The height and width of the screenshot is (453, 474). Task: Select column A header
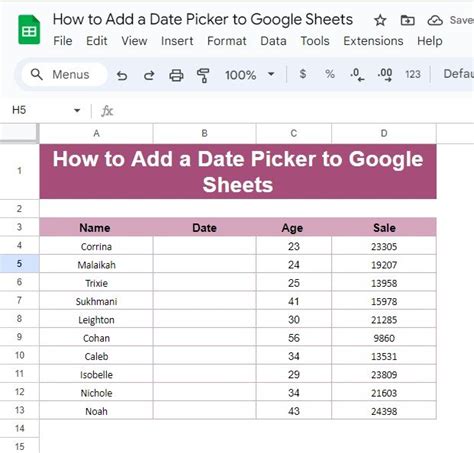coord(96,134)
